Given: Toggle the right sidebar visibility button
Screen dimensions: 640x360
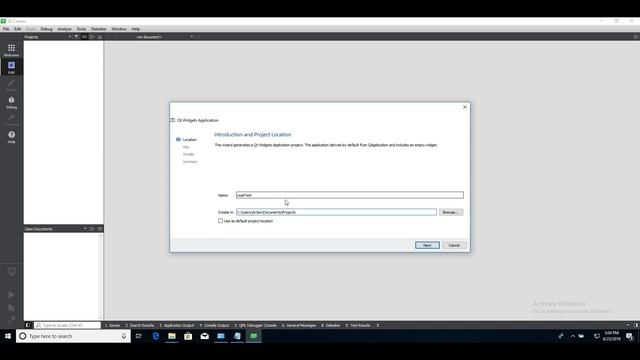Looking at the screenshot, I should click(x=636, y=325).
